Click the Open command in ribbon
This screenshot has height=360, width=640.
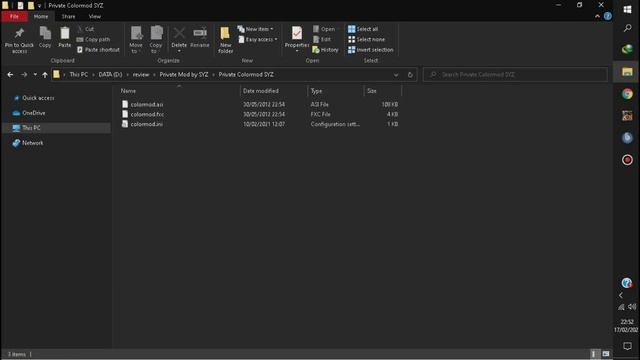(324, 29)
